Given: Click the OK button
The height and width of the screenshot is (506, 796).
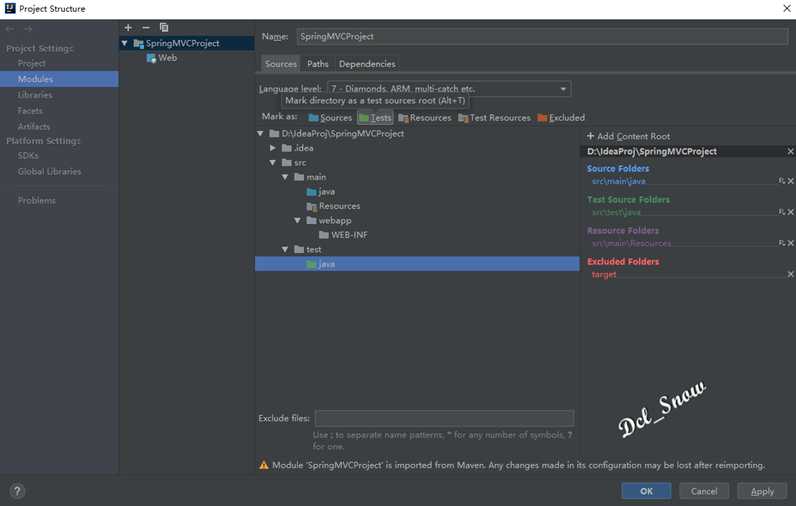Looking at the screenshot, I should pos(646,491).
